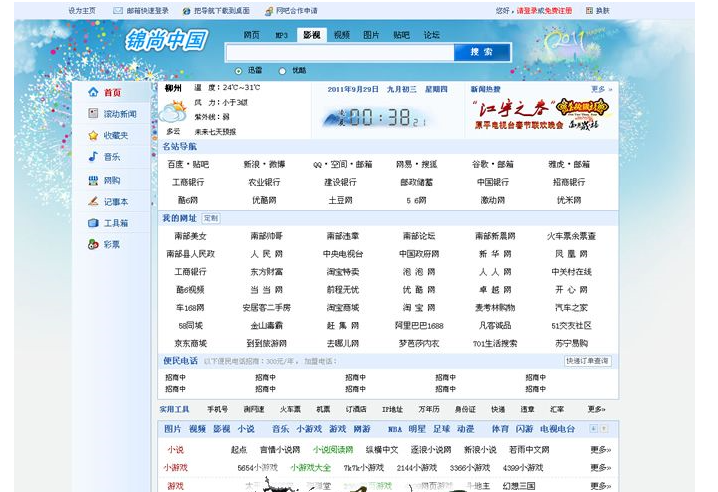
Task: Open the 收藏夹 star favorites icon
Action: point(93,135)
